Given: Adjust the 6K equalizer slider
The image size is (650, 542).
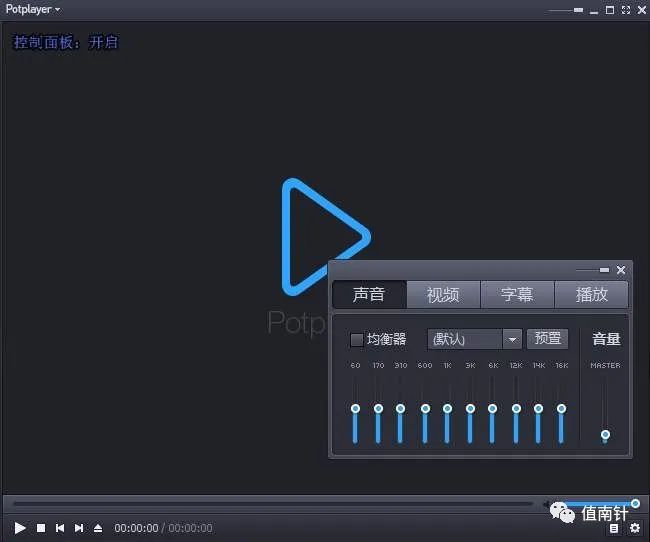Looking at the screenshot, I should tap(492, 409).
